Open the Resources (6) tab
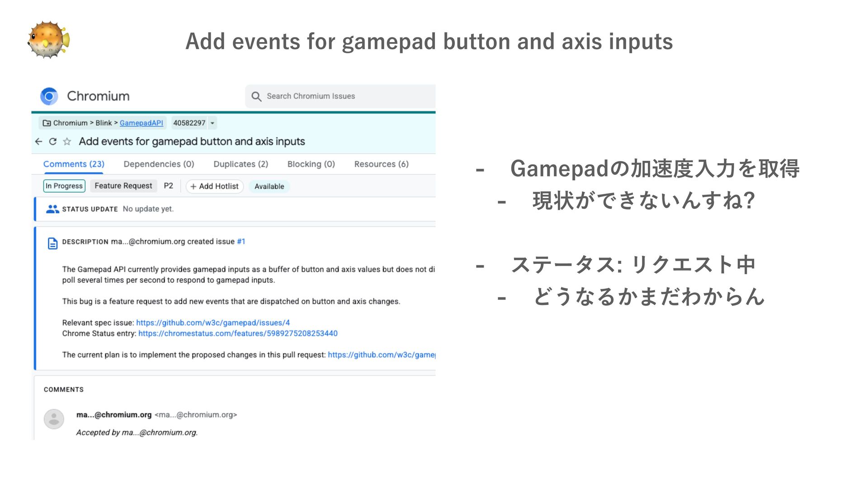Image resolution: width=868 pixels, height=488 pixels. [x=381, y=164]
